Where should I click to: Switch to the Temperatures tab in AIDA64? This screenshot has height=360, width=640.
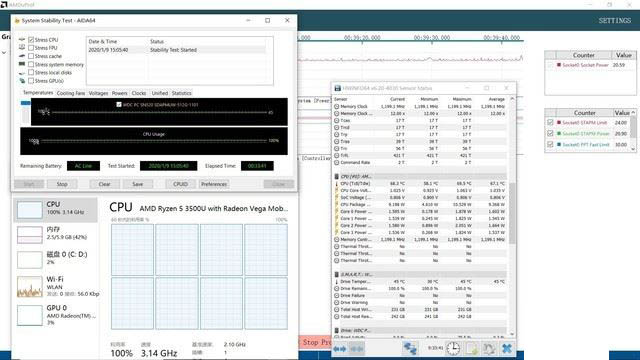coord(38,93)
